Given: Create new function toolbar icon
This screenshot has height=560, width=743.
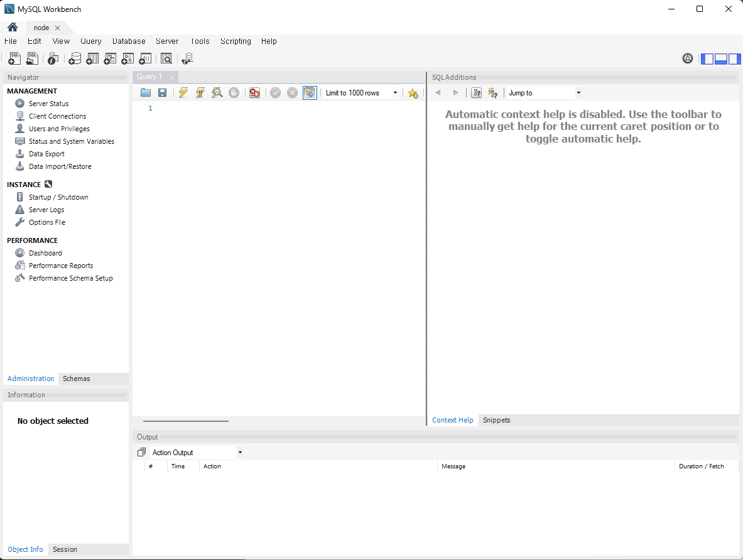Looking at the screenshot, I should point(145,58).
